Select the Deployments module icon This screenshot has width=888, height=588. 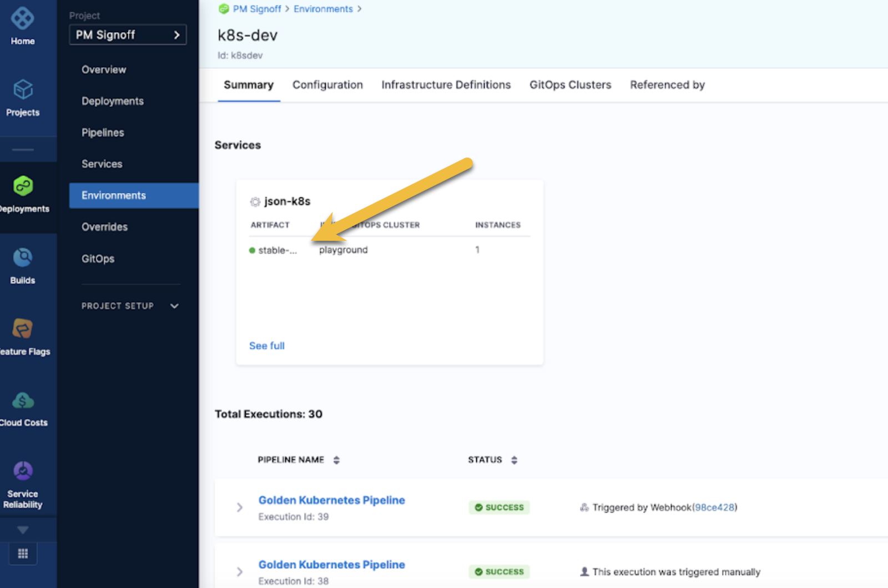click(x=23, y=187)
